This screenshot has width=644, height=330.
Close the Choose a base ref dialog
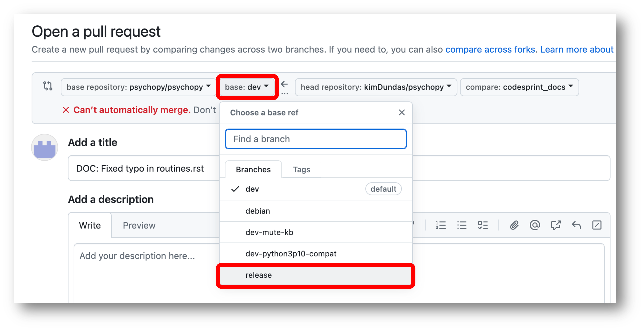401,112
